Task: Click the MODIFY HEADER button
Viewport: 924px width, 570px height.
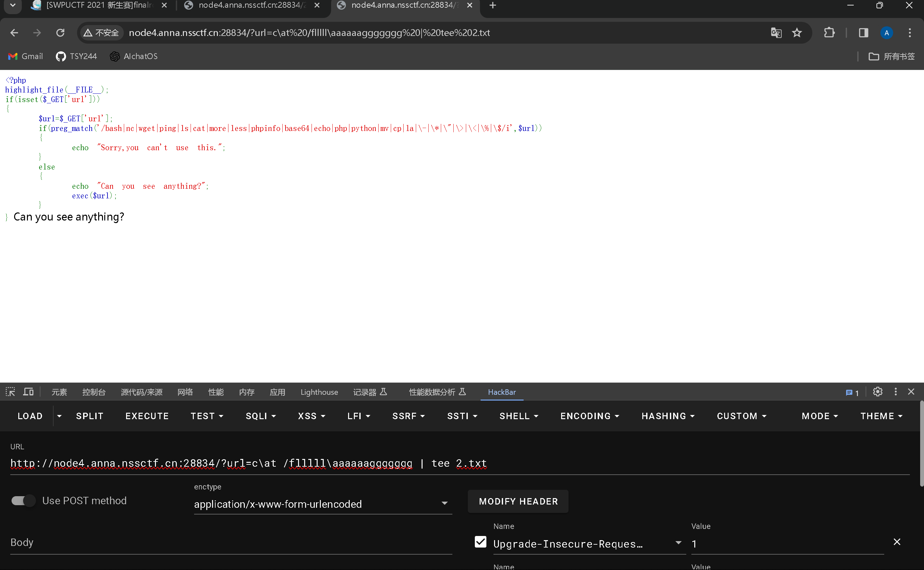Action: tap(518, 501)
